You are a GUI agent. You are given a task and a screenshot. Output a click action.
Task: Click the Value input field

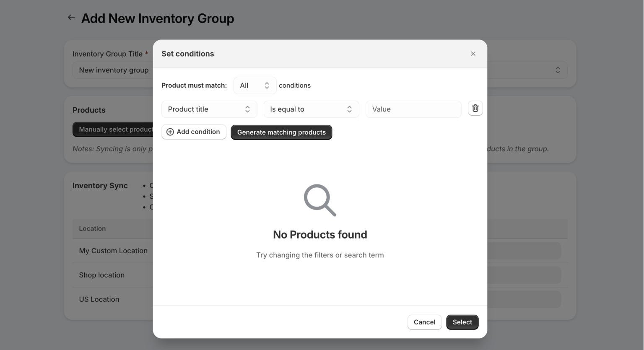click(x=413, y=109)
